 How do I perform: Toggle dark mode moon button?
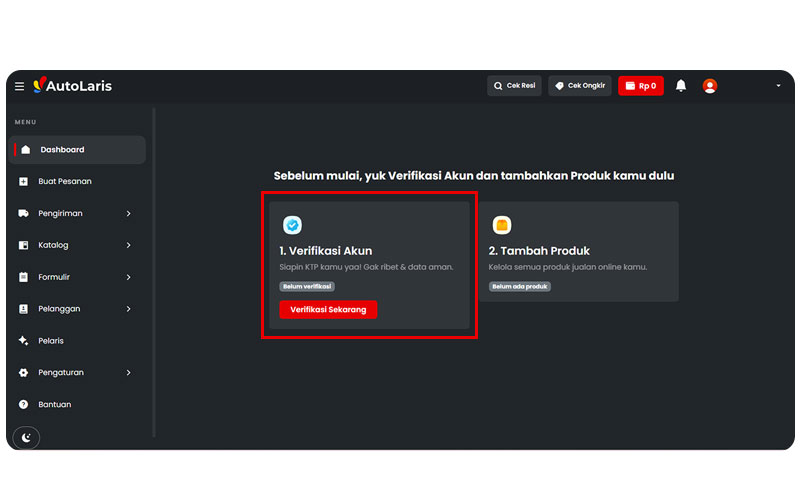27,437
